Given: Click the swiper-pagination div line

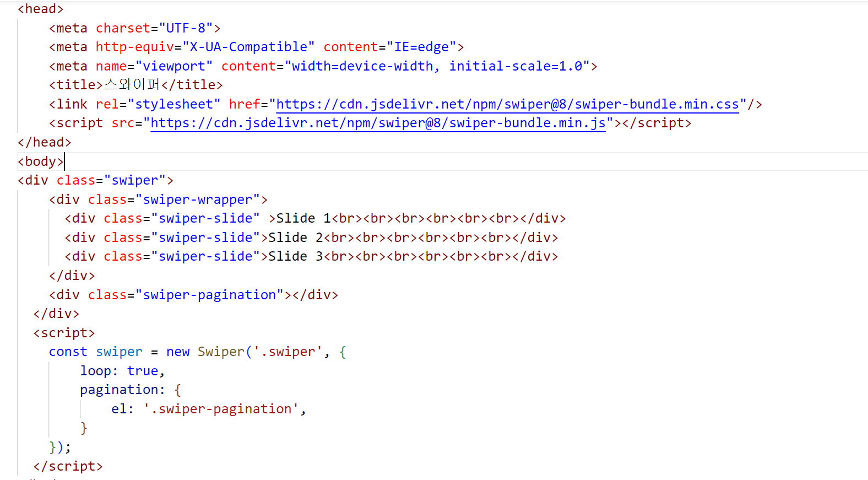Looking at the screenshot, I should (193, 295).
